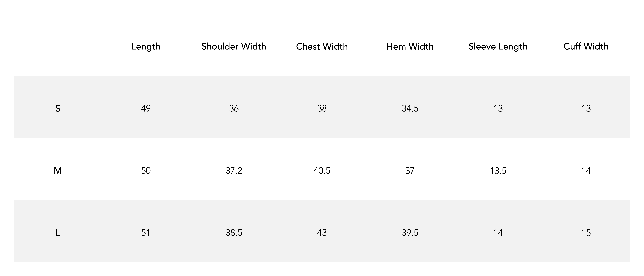Click the S size row label
The image size is (644, 276).
pos(58,108)
